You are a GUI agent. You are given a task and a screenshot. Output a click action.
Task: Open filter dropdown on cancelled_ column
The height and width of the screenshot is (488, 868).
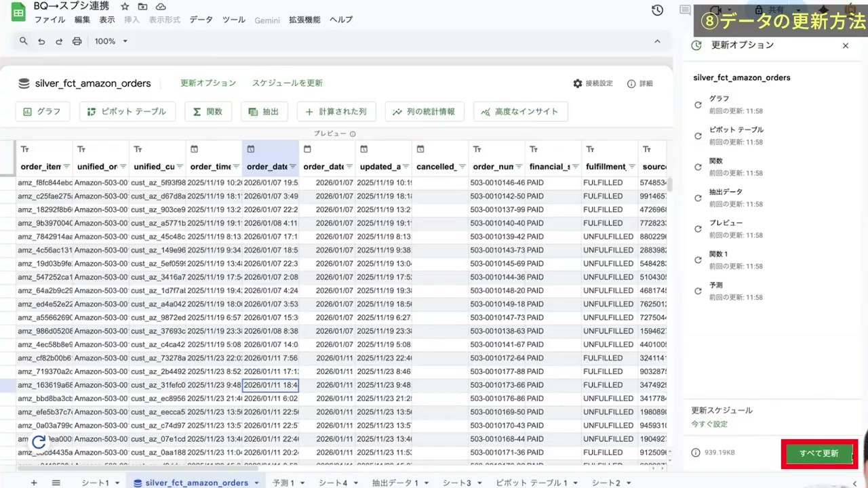[x=462, y=167]
